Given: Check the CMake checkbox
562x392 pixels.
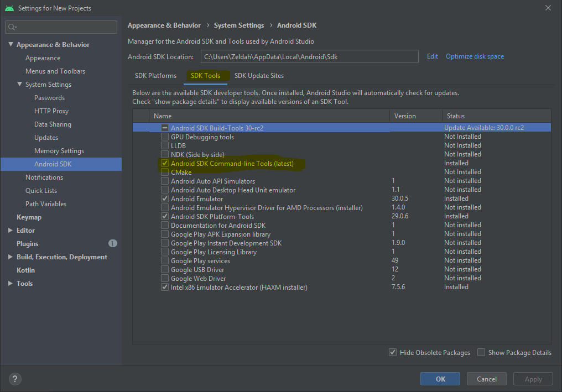Looking at the screenshot, I should (x=164, y=172).
